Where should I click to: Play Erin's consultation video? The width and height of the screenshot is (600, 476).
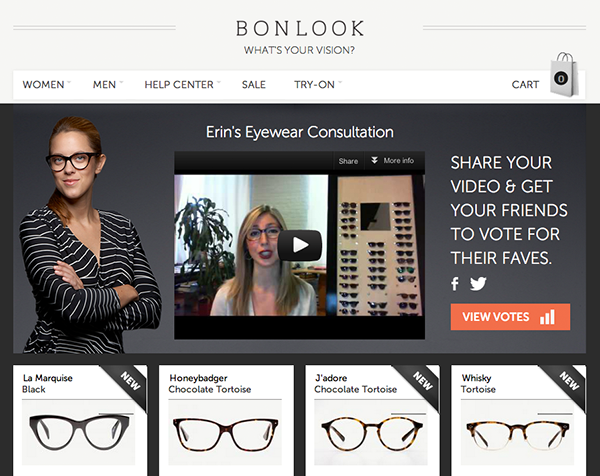(300, 245)
